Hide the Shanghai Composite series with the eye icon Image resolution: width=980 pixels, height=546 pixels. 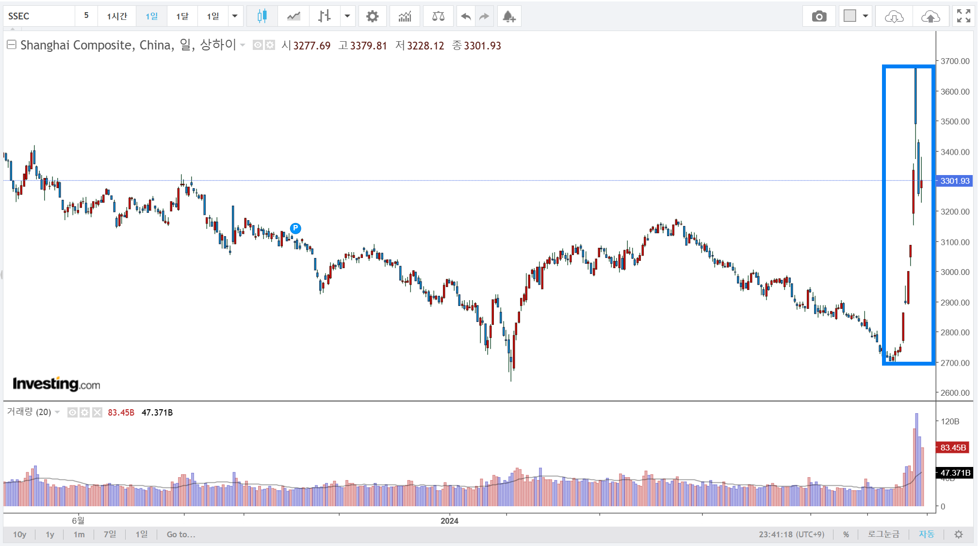tap(258, 45)
